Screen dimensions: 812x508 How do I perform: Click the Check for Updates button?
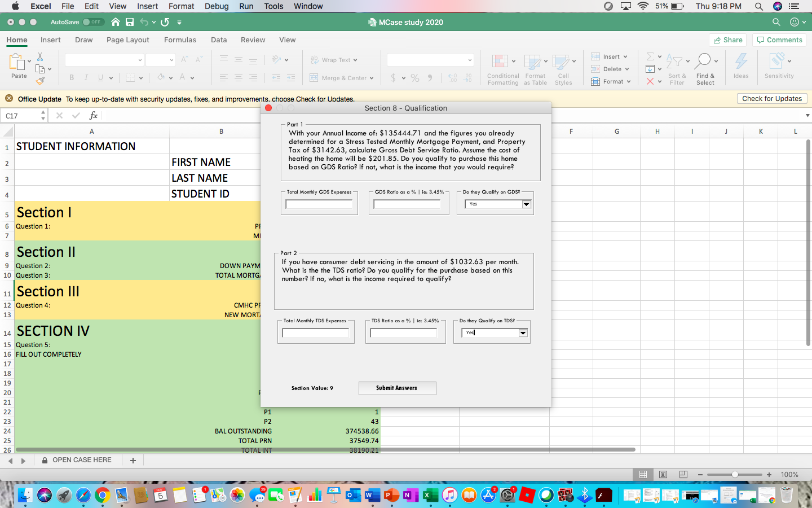pyautogui.click(x=772, y=99)
